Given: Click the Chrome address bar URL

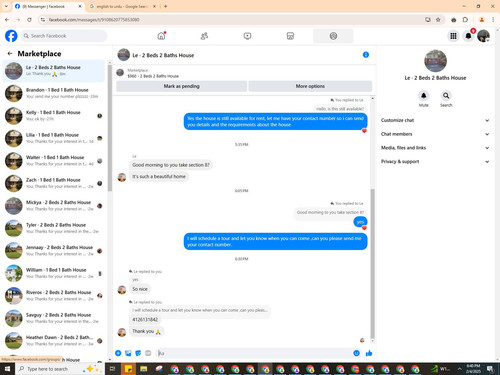Looking at the screenshot, I should click(x=94, y=20).
